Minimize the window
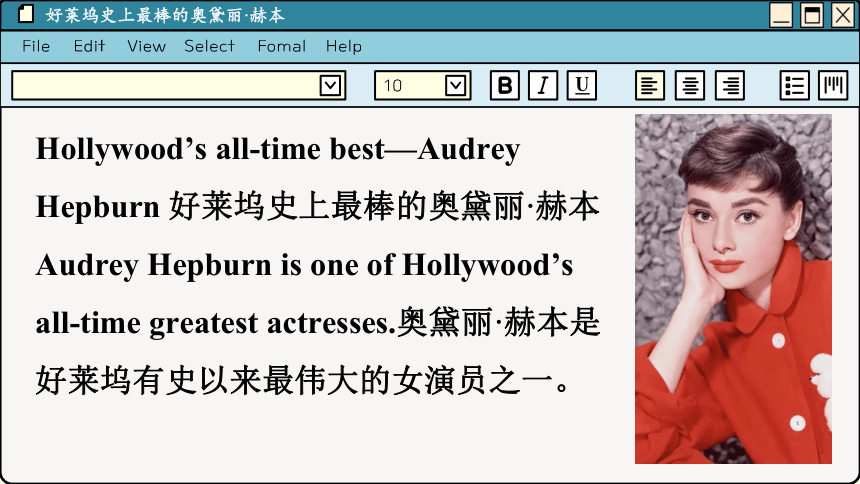860x484 pixels. pyautogui.click(x=780, y=15)
